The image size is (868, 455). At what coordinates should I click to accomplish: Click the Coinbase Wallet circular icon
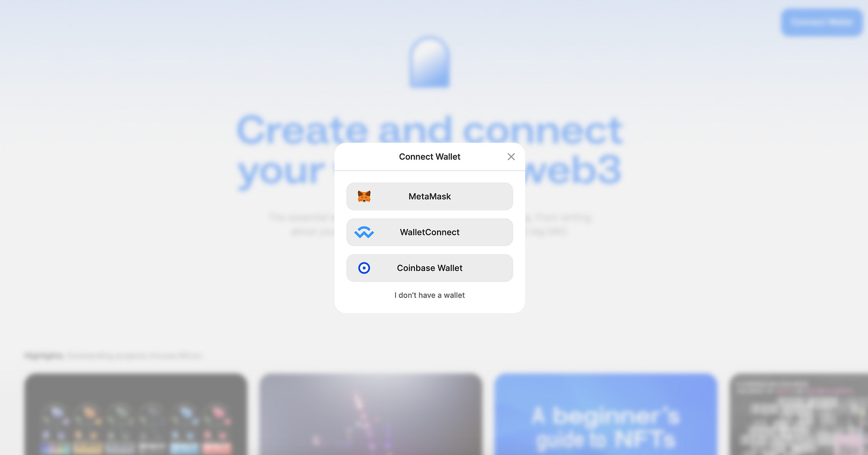point(364,268)
